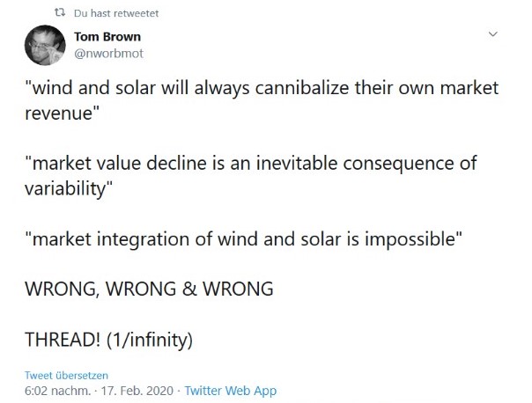Open the 'Du hast retweetet' label
The height and width of the screenshot is (403, 532).
[x=116, y=13]
